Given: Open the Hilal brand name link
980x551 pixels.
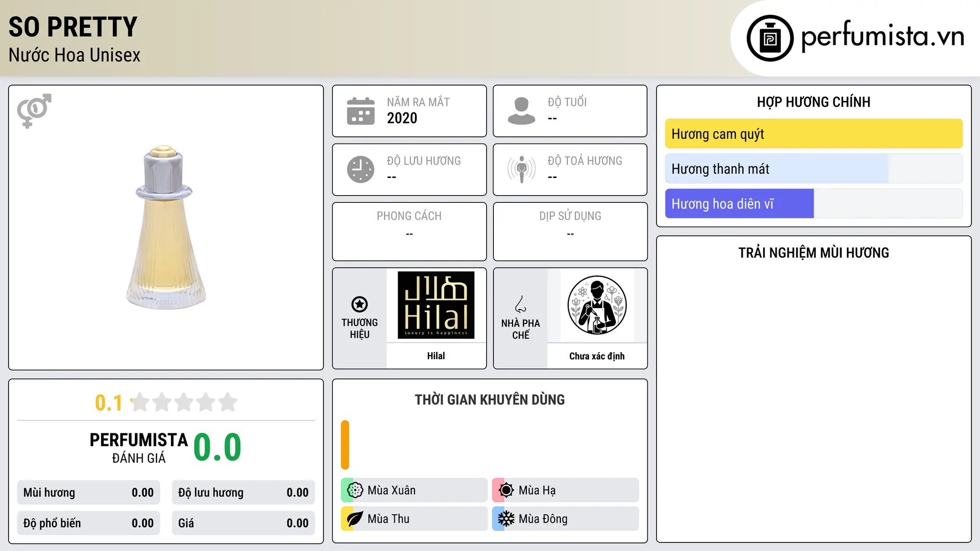Looking at the screenshot, I should coord(436,356).
